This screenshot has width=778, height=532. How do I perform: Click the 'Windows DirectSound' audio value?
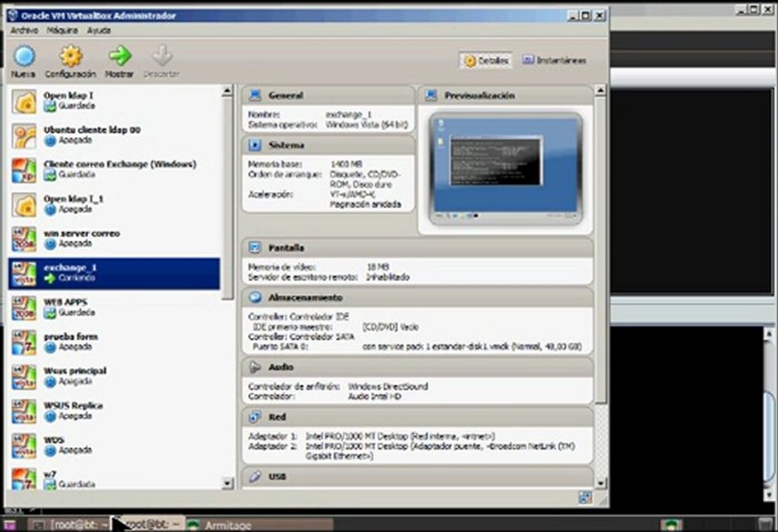pos(387,386)
